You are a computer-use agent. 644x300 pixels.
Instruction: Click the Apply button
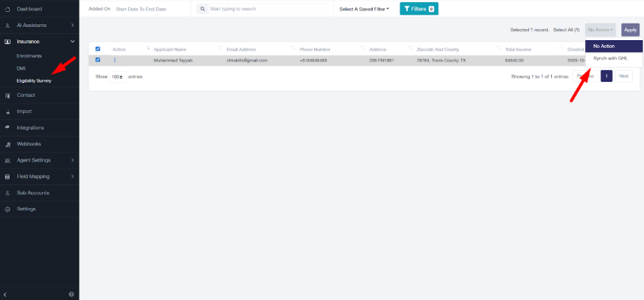[630, 30]
